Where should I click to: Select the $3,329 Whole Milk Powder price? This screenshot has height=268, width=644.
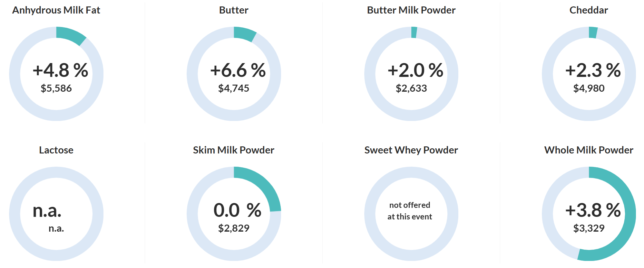pos(589,228)
